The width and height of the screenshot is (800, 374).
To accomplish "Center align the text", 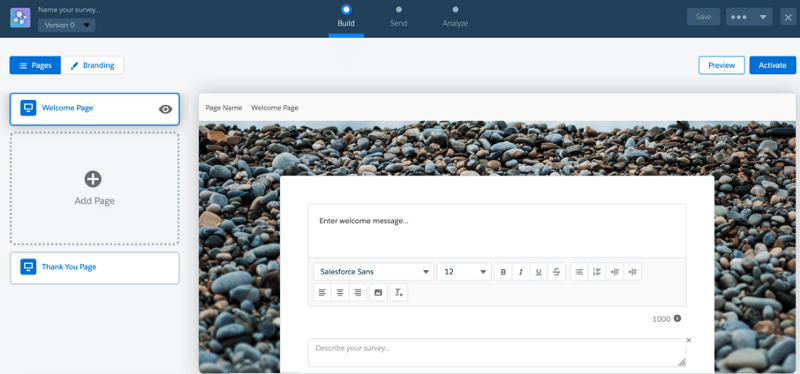I will pyautogui.click(x=340, y=292).
